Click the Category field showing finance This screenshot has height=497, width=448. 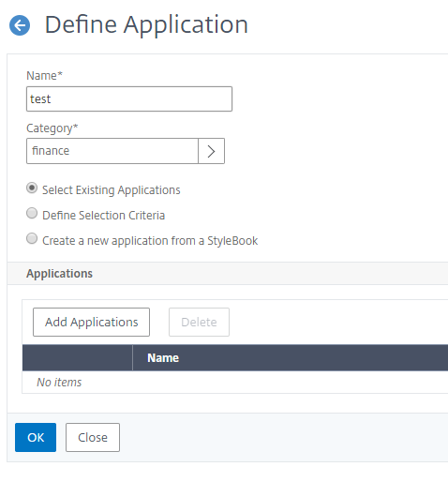[112, 151]
